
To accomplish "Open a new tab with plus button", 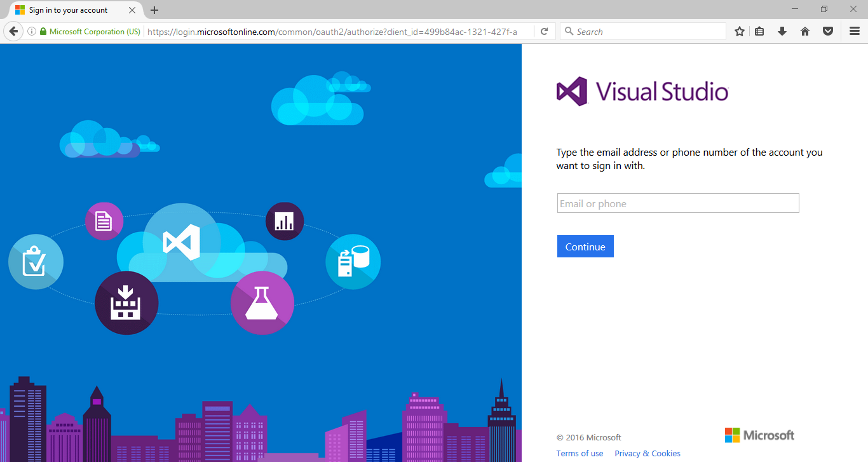I will (154, 10).
